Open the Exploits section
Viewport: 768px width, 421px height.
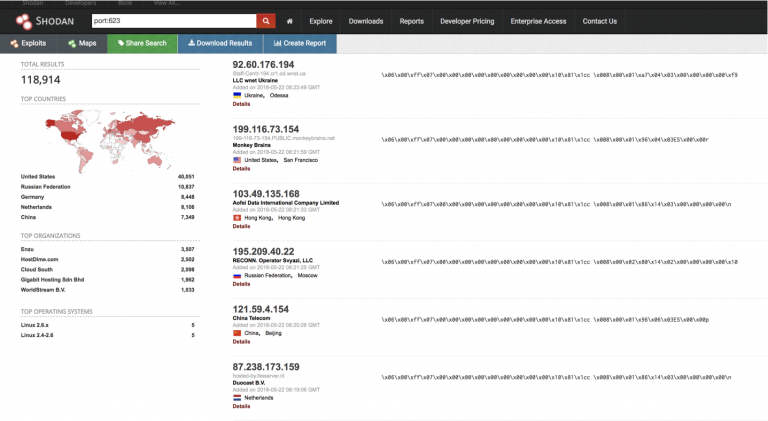pyautogui.click(x=28, y=43)
